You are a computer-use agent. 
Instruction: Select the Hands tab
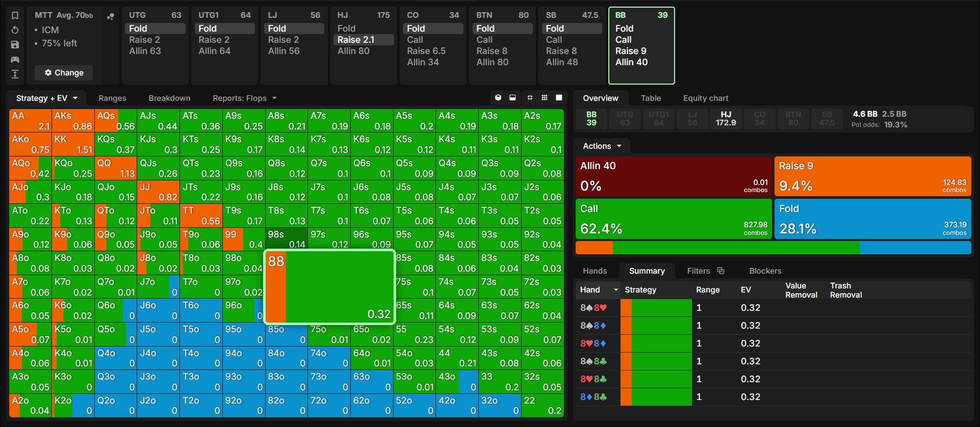point(595,271)
